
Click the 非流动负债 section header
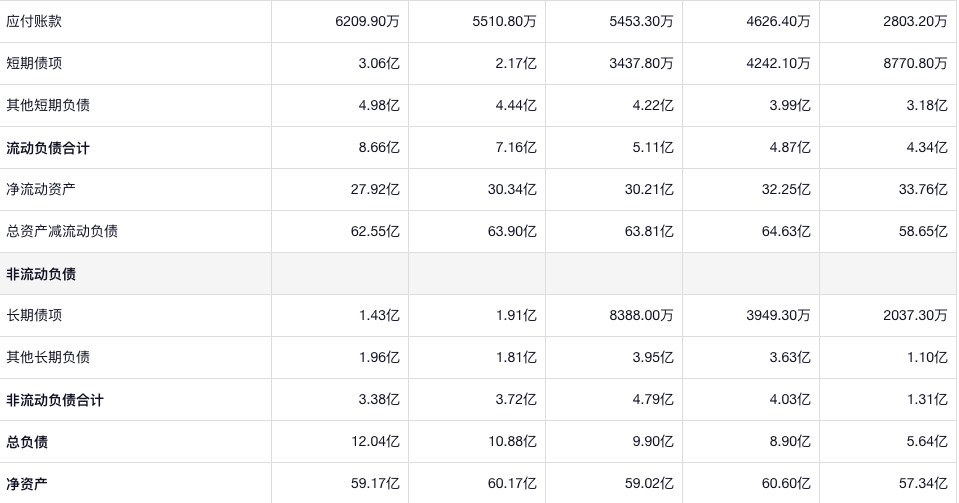pyautogui.click(x=41, y=274)
